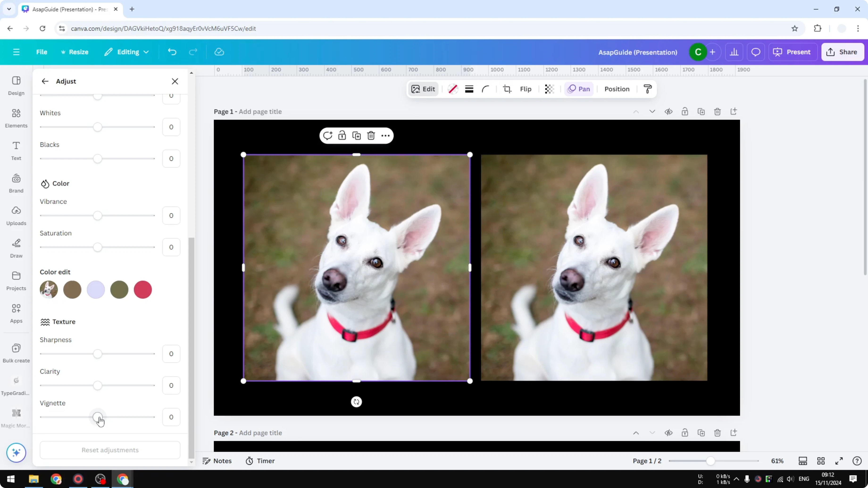Open the transparency settings for the image
Viewport: 868px width, 488px height.
(x=549, y=89)
